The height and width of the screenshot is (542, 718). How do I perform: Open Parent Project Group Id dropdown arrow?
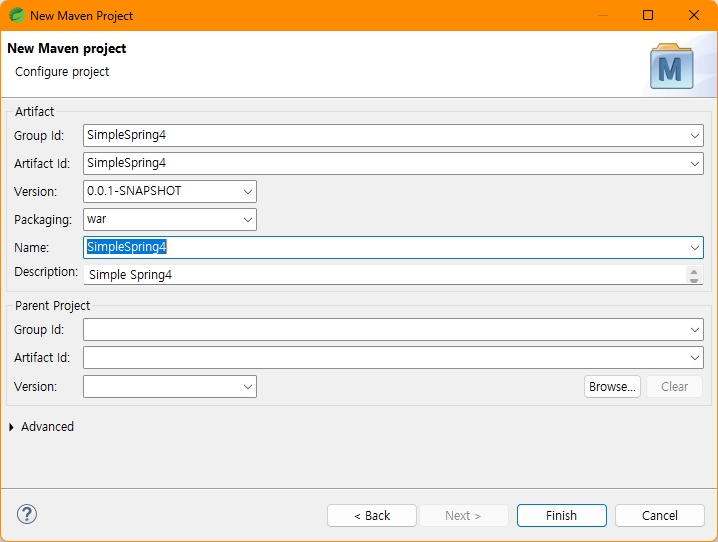(694, 330)
